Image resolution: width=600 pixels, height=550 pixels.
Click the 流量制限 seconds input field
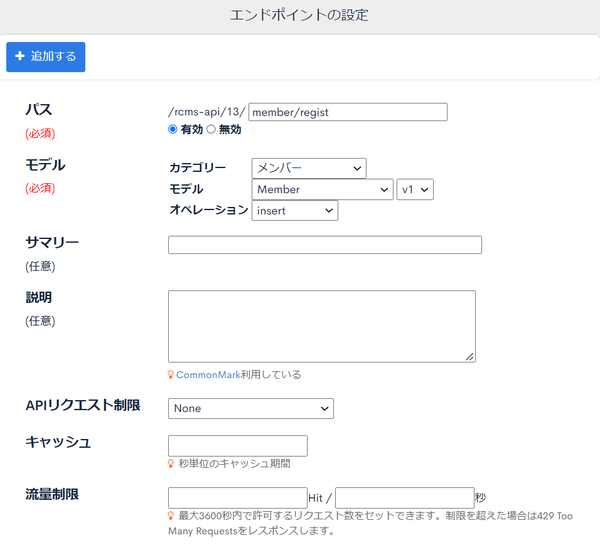click(405, 498)
